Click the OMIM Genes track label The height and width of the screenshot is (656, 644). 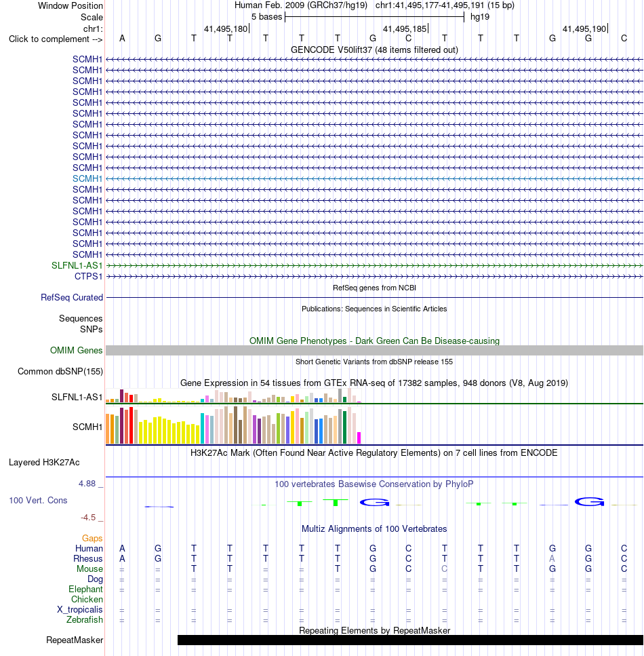[76, 350]
